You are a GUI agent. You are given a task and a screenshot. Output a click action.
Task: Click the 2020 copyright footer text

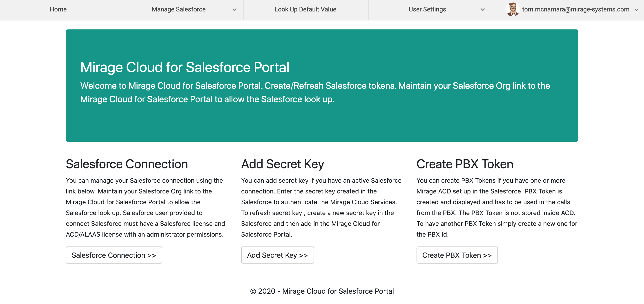(x=322, y=291)
